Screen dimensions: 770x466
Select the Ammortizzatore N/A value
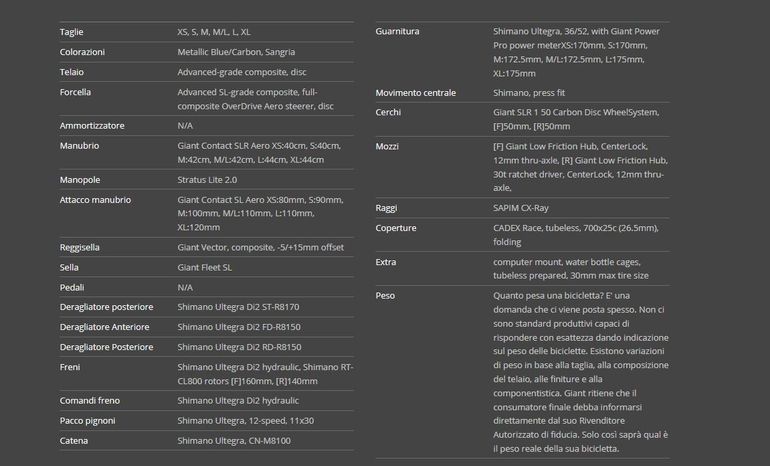click(185, 126)
